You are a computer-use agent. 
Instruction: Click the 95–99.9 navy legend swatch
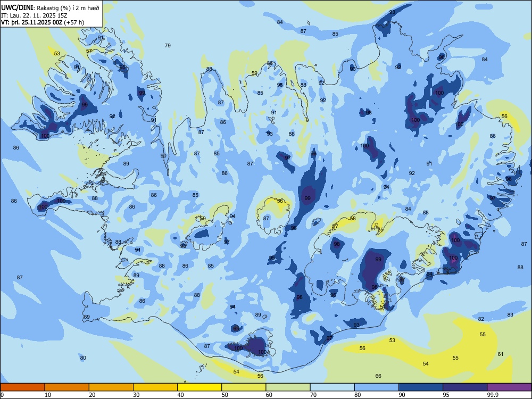coord(465,387)
